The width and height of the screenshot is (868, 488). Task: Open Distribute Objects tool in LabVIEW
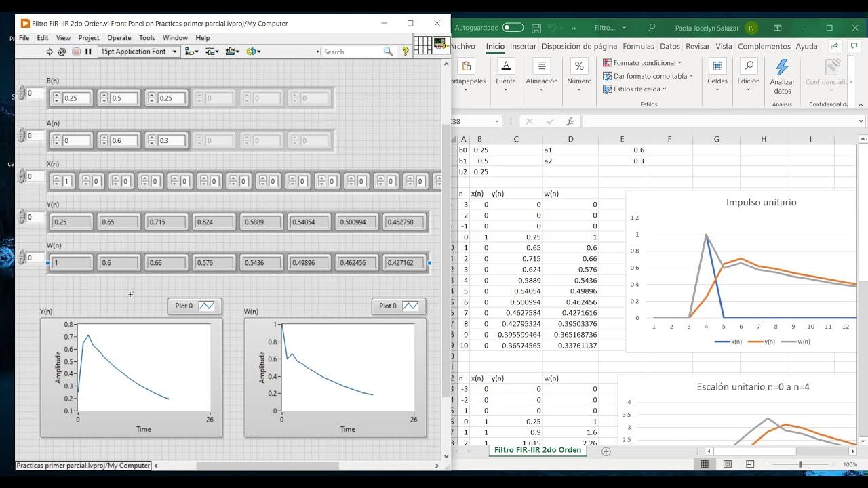pyautogui.click(x=212, y=52)
